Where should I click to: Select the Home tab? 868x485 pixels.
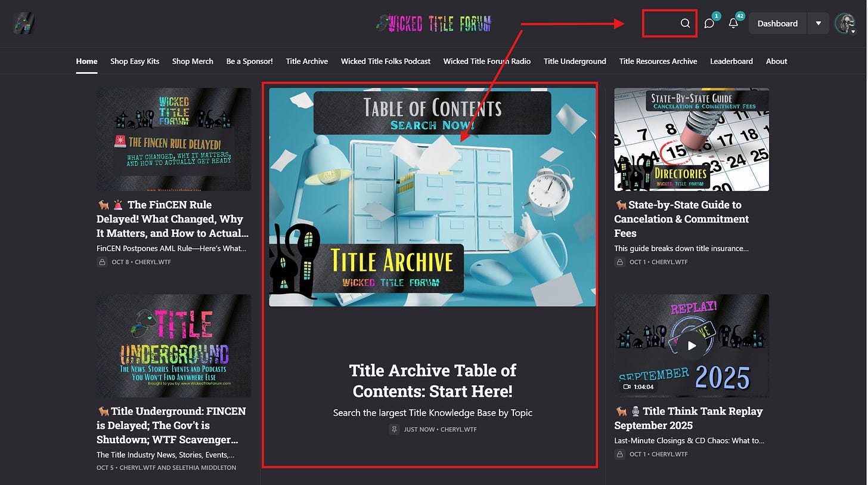[86, 61]
